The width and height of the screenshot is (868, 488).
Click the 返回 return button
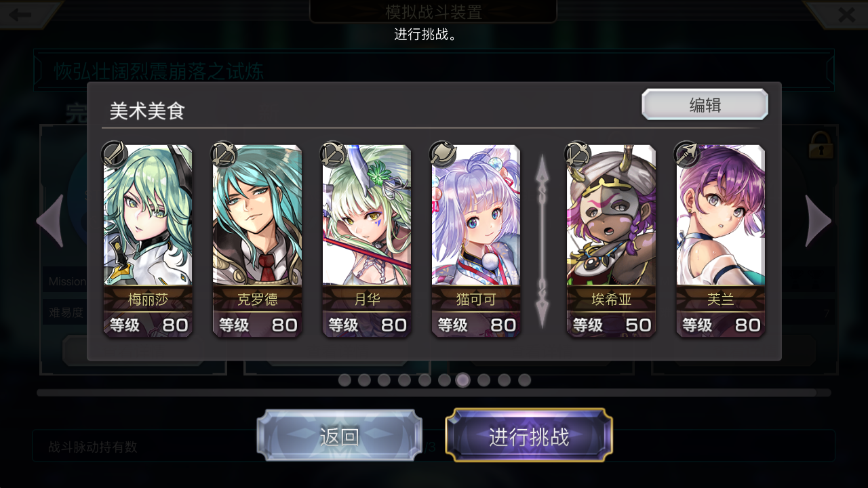[x=339, y=436]
